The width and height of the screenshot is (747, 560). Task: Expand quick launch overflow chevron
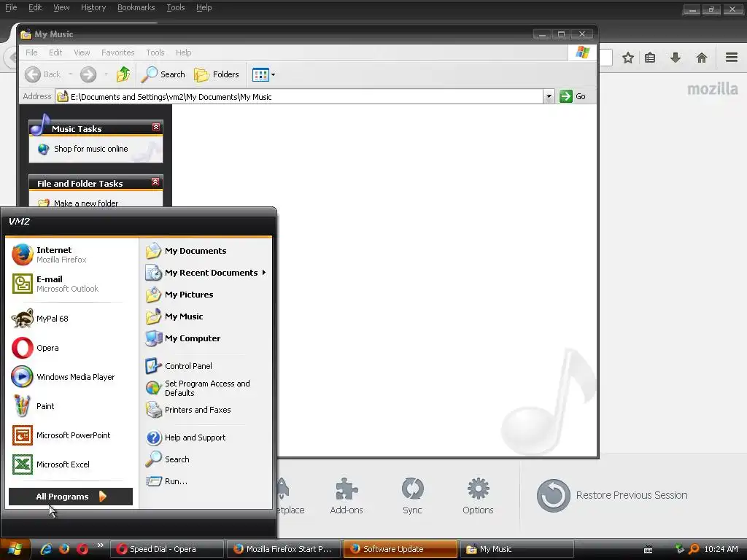coord(100,545)
